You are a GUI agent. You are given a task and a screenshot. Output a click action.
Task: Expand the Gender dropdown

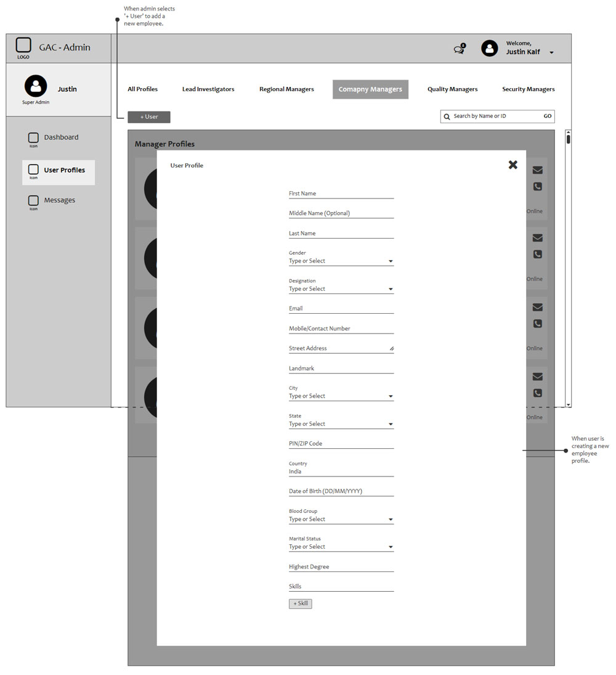[391, 261]
